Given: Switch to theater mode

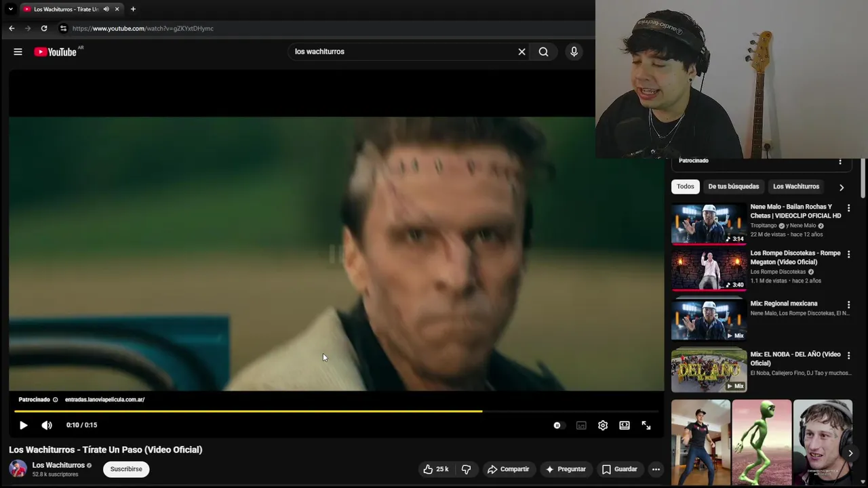Looking at the screenshot, I should pos(625,425).
